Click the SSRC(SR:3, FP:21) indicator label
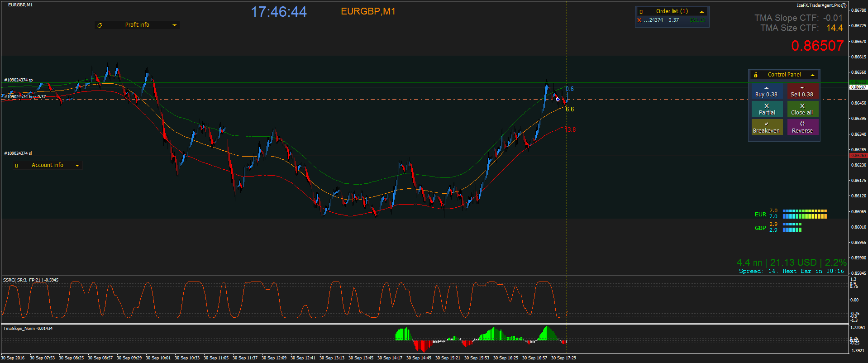Image resolution: width=868 pixels, height=363 pixels. [31, 280]
